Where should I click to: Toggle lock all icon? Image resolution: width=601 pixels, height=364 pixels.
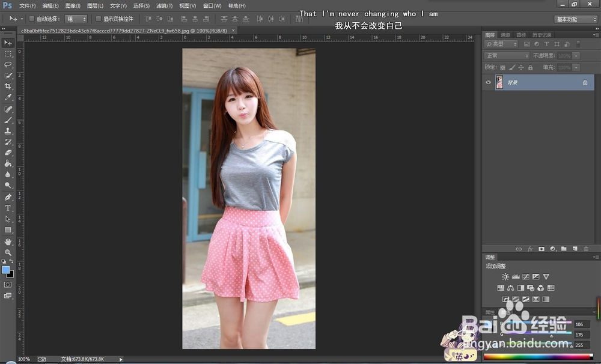tap(531, 67)
